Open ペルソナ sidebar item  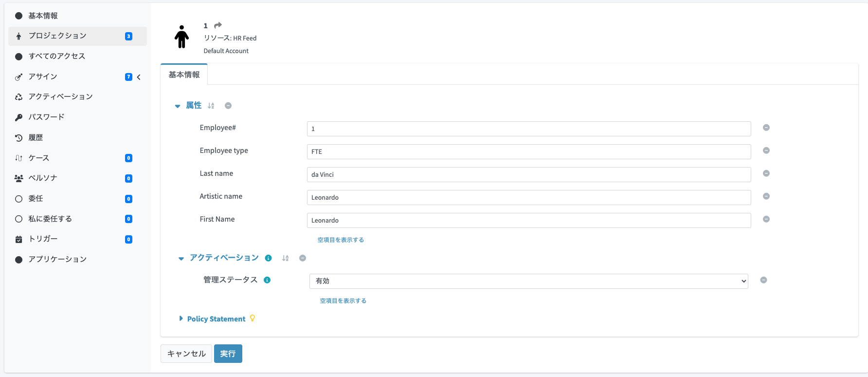[77, 178]
